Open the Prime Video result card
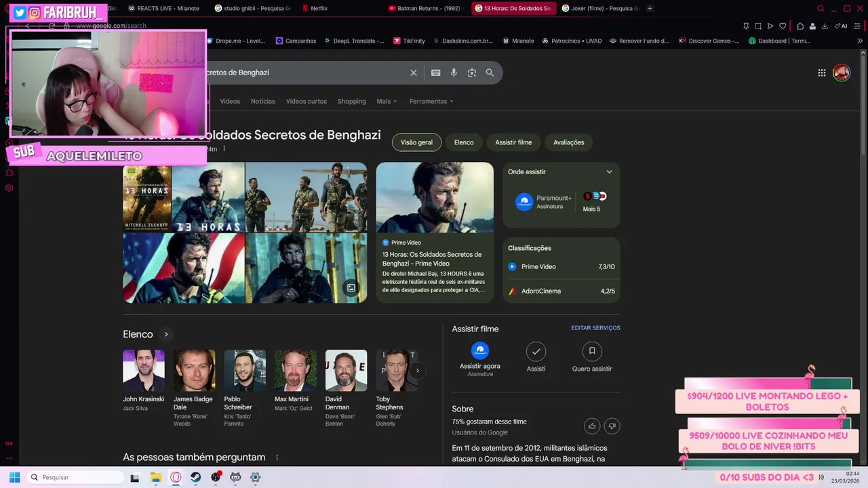This screenshot has width=868, height=488. (435, 232)
